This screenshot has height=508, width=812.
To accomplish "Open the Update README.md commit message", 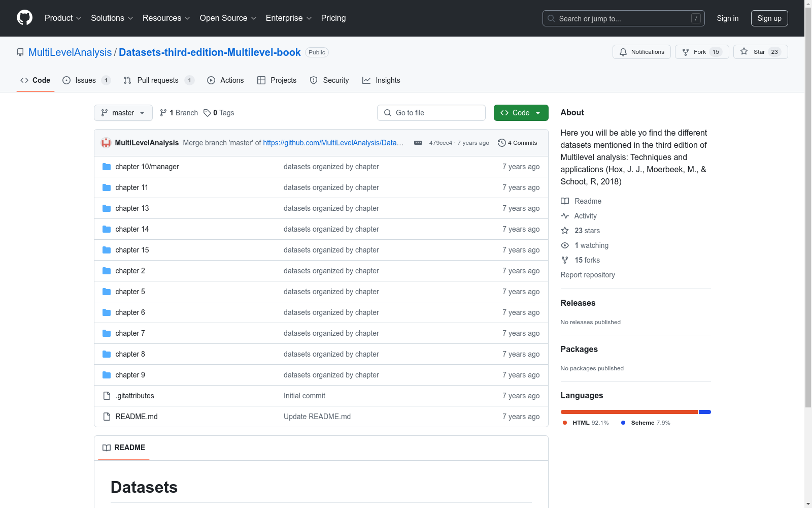I will point(317,417).
